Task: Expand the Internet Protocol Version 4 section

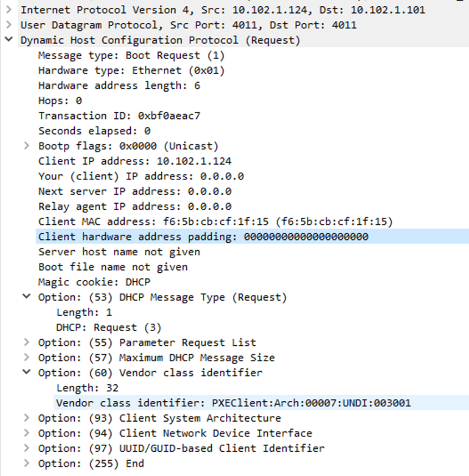Action: click(x=8, y=10)
